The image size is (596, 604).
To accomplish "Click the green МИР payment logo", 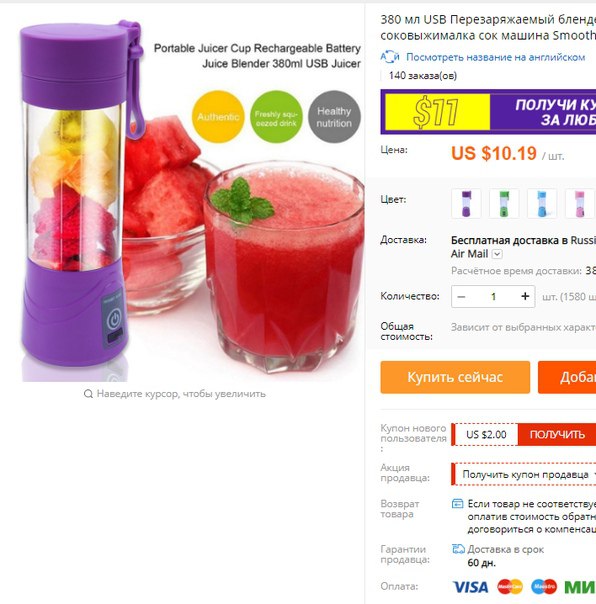I will coord(580,587).
